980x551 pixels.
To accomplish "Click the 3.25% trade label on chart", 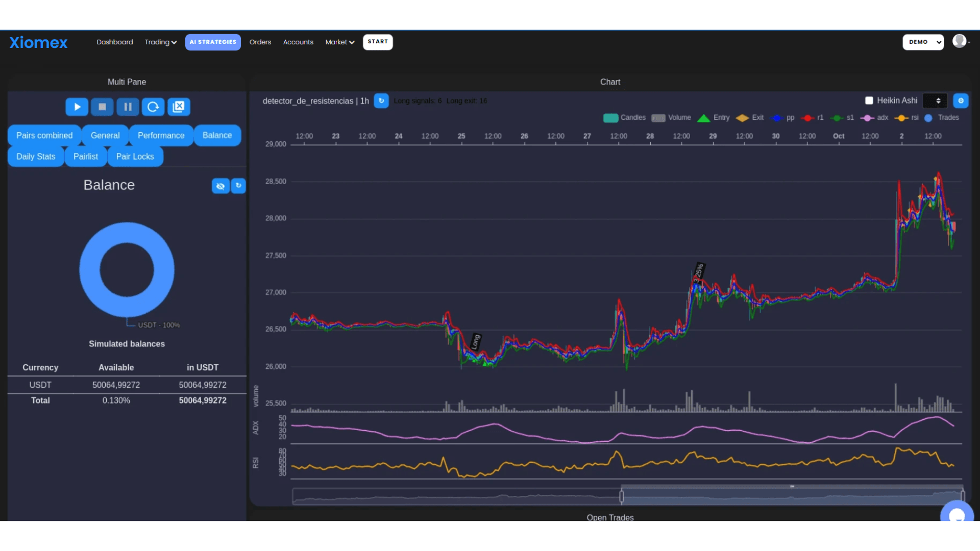I will (x=698, y=272).
